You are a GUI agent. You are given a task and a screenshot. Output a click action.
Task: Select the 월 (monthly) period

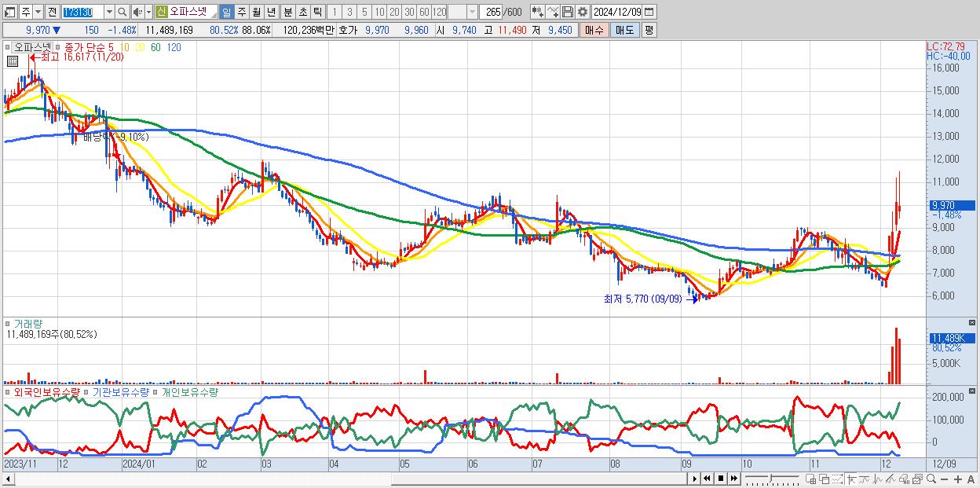[x=256, y=12]
